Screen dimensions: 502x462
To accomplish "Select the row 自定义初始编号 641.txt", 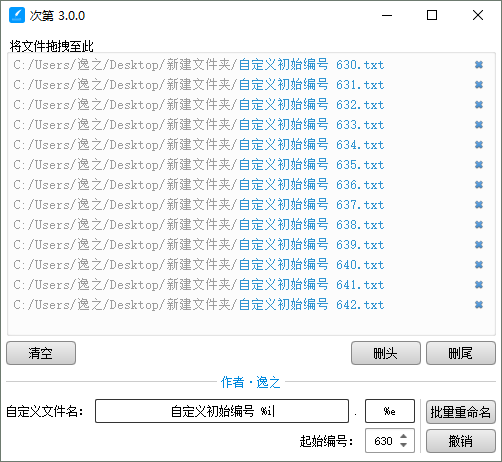I will click(x=251, y=285).
